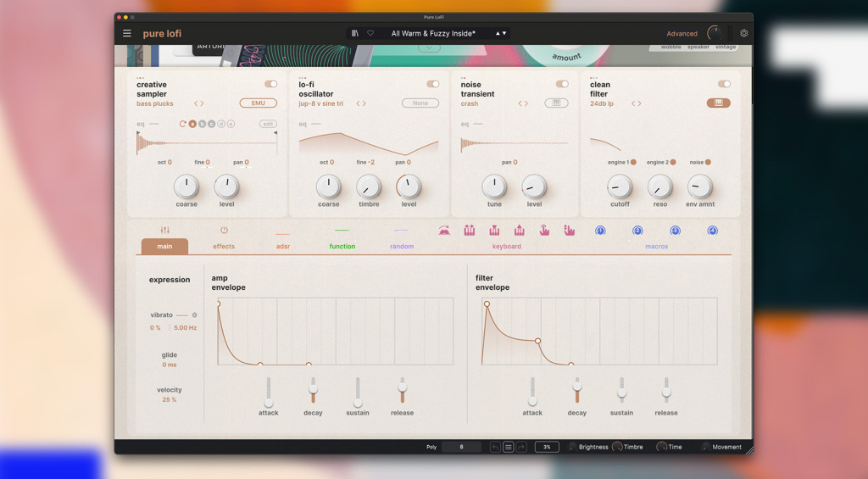Toggle keyboard tracking button in noise transient
This screenshot has width=868, height=479.
point(556,103)
